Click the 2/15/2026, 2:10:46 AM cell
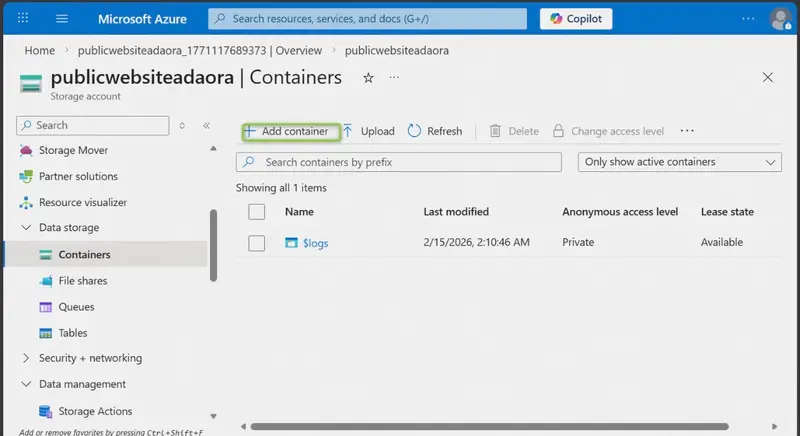Image resolution: width=800 pixels, height=436 pixels. coord(477,242)
